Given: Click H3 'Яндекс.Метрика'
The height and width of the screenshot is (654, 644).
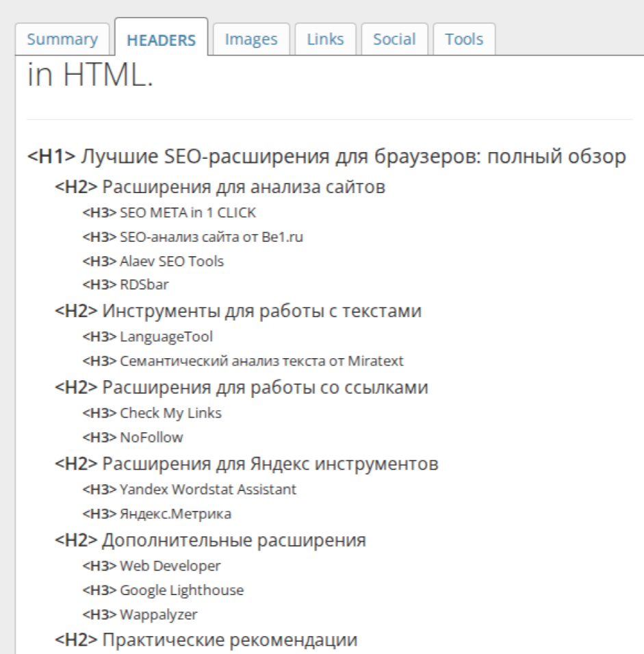Looking at the screenshot, I should (x=157, y=514).
